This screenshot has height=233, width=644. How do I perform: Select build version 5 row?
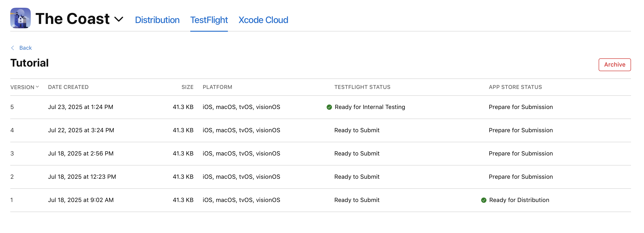pyautogui.click(x=12, y=107)
